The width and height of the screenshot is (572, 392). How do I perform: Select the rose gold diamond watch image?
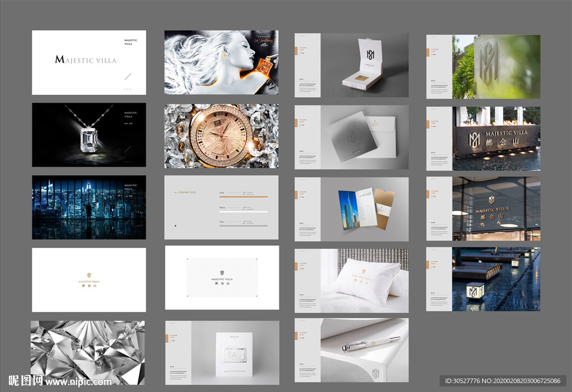click(x=221, y=135)
